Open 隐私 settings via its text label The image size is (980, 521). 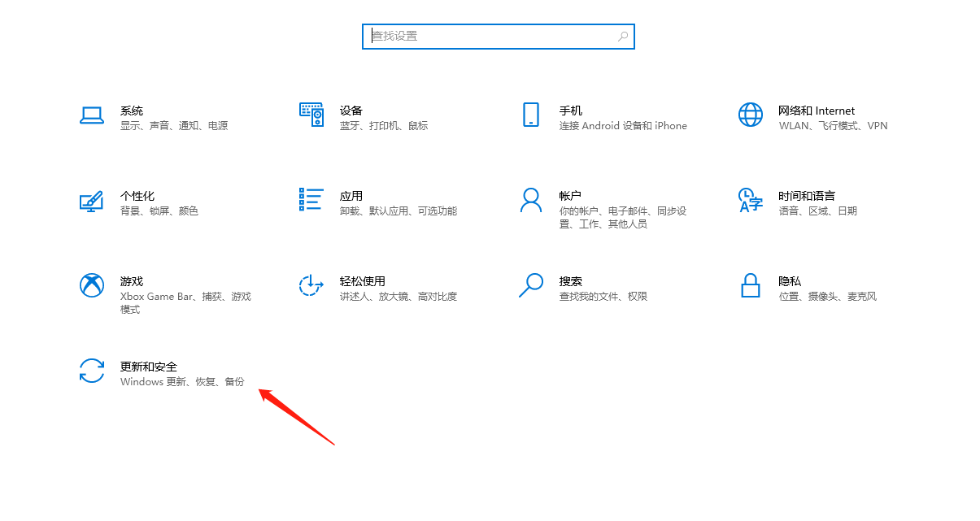[x=788, y=280]
